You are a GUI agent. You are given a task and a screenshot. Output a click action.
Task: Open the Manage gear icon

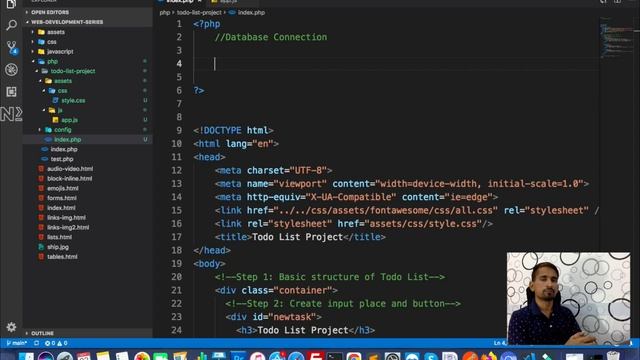[11, 327]
